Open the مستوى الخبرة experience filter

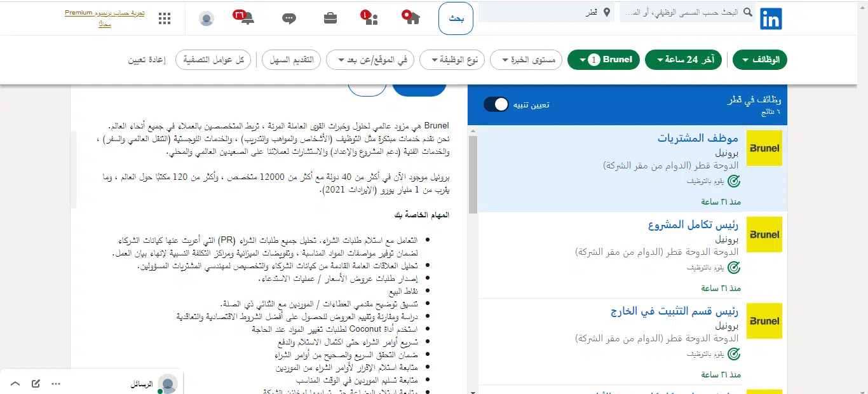click(526, 60)
